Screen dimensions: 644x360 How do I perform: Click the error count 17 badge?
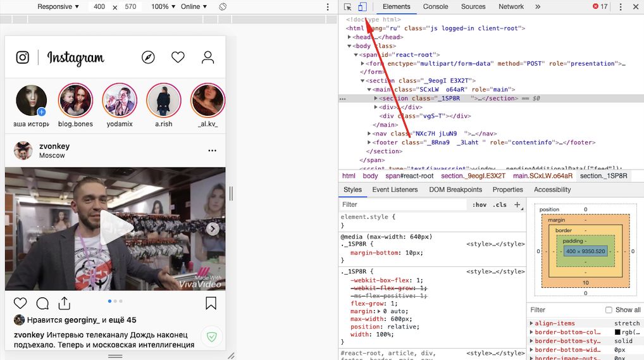(600, 6)
